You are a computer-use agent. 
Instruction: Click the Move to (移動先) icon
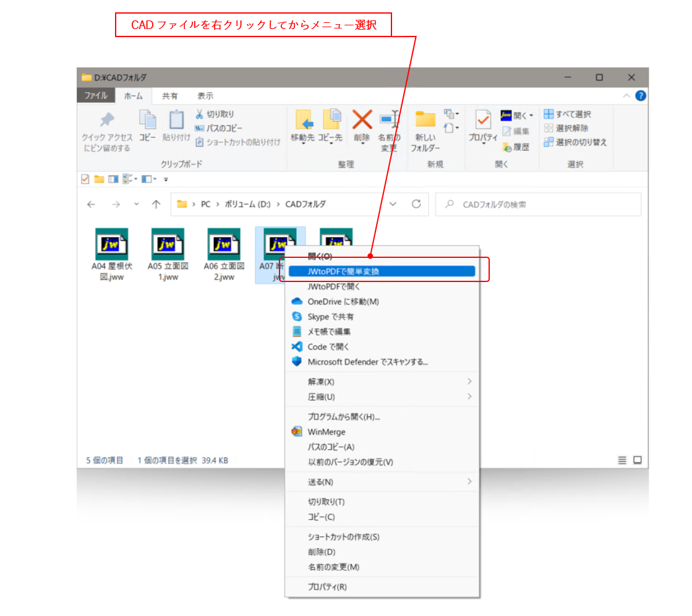303,121
